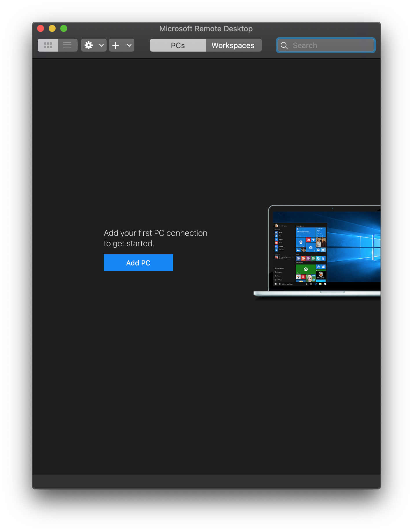Image resolution: width=413 pixels, height=532 pixels.
Task: Switch to the Workspaces tab
Action: pos(234,45)
